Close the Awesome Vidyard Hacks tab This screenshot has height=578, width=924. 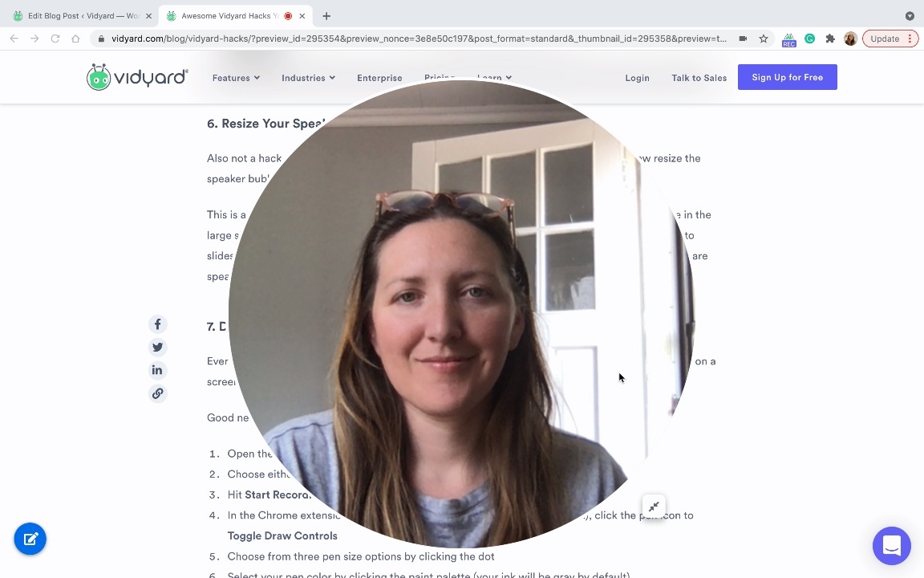(x=302, y=16)
